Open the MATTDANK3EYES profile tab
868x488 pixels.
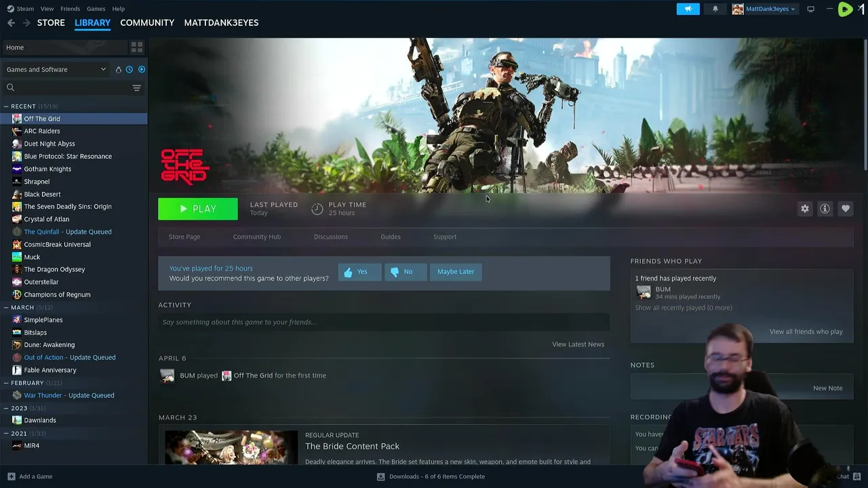pos(221,22)
